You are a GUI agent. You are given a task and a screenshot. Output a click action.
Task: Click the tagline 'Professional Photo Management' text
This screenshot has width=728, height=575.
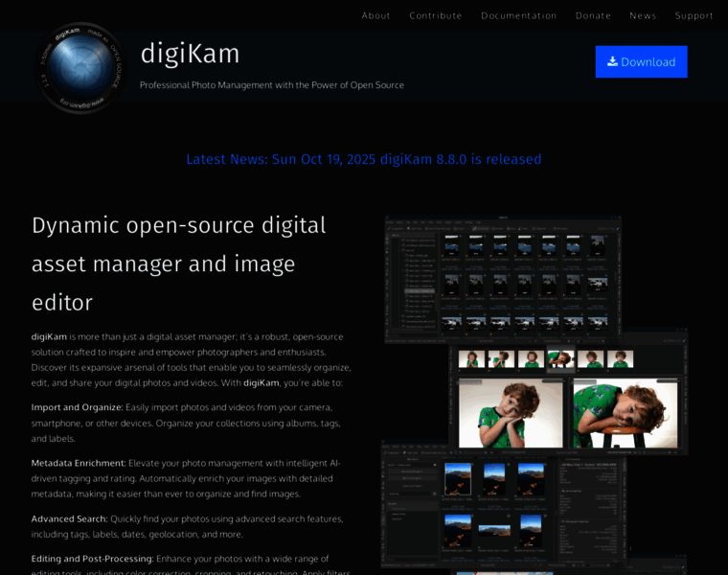[x=272, y=85]
